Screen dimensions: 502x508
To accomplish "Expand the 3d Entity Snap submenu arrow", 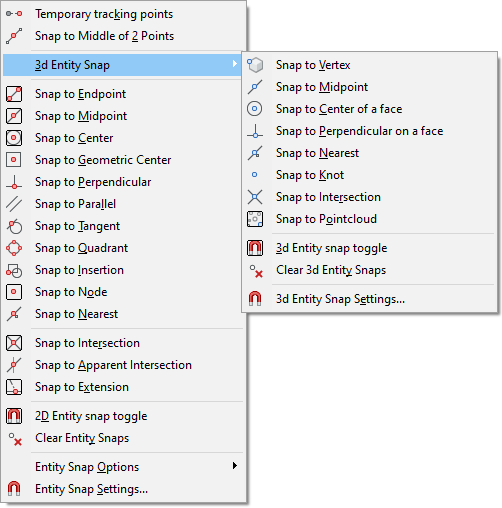I will pyautogui.click(x=235, y=63).
